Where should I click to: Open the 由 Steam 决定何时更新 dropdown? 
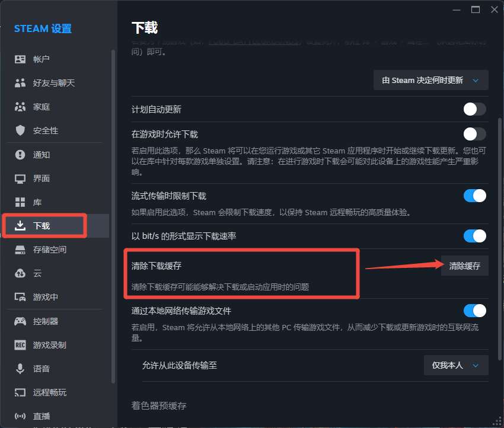click(x=430, y=80)
